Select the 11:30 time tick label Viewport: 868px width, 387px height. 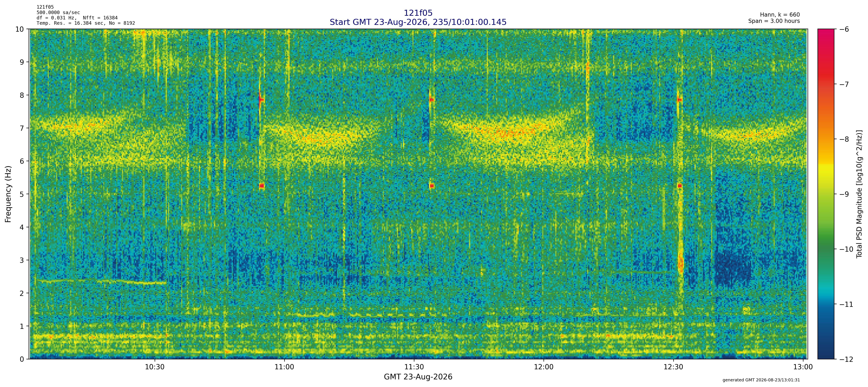pyautogui.click(x=414, y=367)
